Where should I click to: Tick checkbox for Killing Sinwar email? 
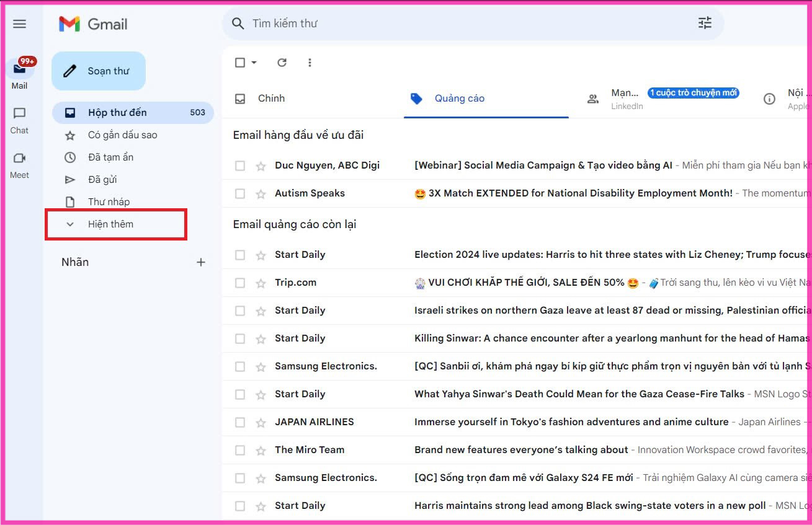240,339
